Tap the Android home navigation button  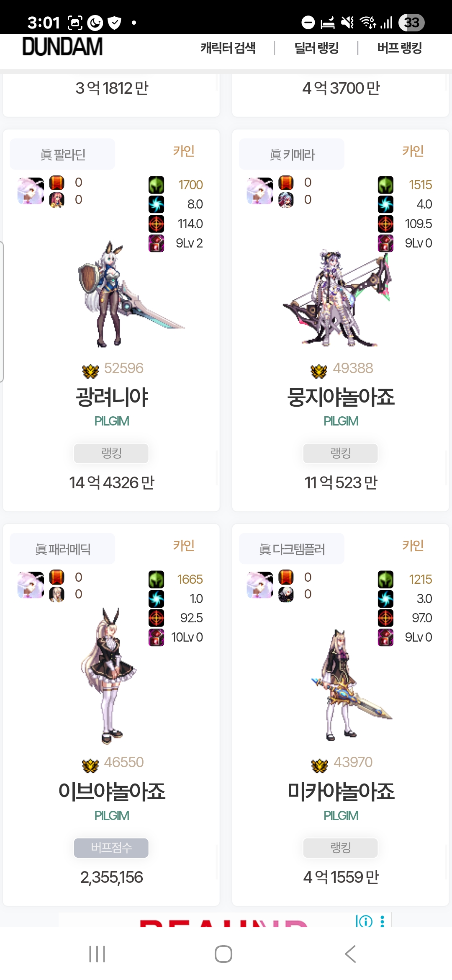[223, 954]
